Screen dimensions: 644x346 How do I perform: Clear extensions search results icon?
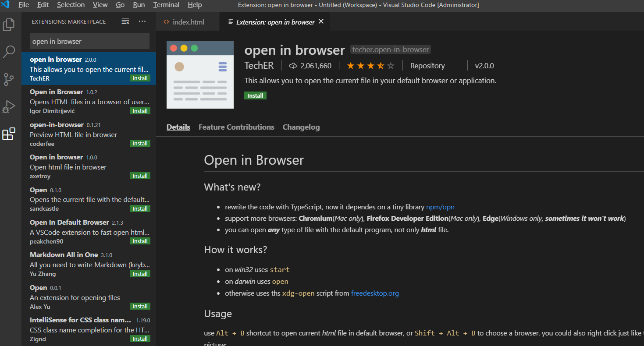(125, 21)
